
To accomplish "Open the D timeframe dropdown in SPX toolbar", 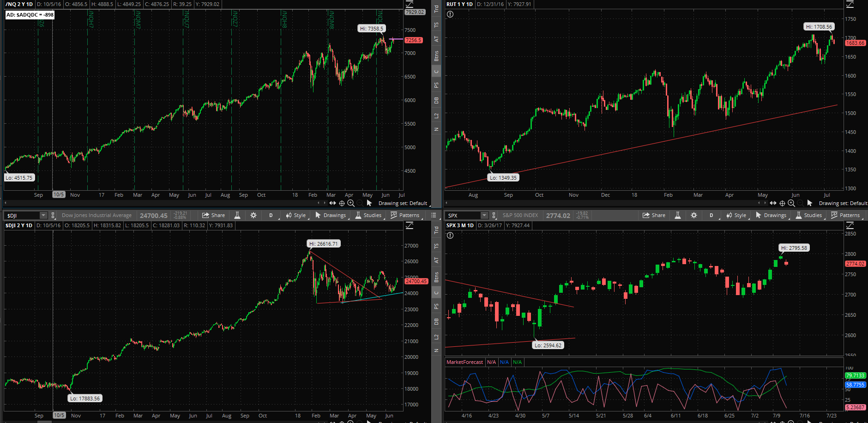I will pyautogui.click(x=712, y=215).
